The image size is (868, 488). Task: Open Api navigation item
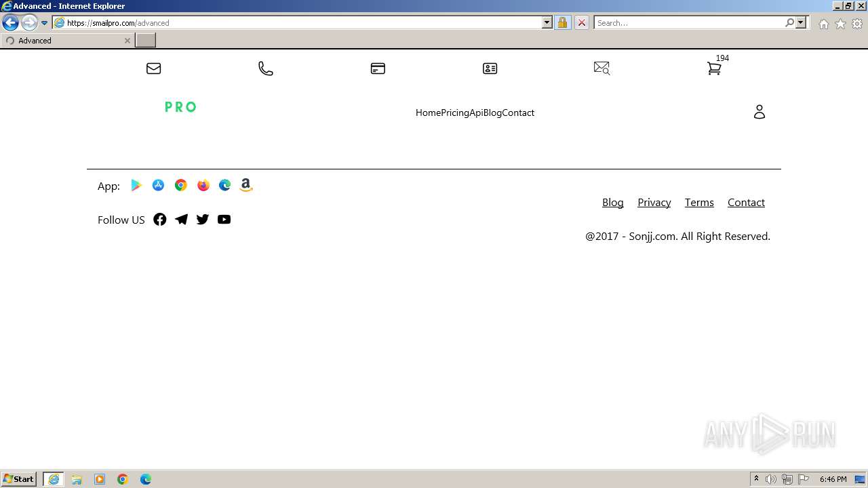[476, 113]
